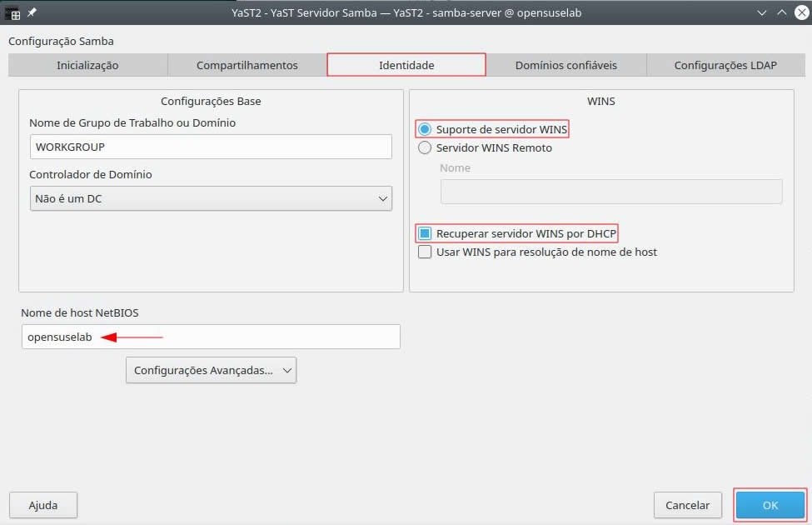The width and height of the screenshot is (812, 525).
Task: Go to Domínios confiáveis tab
Action: pos(566,65)
